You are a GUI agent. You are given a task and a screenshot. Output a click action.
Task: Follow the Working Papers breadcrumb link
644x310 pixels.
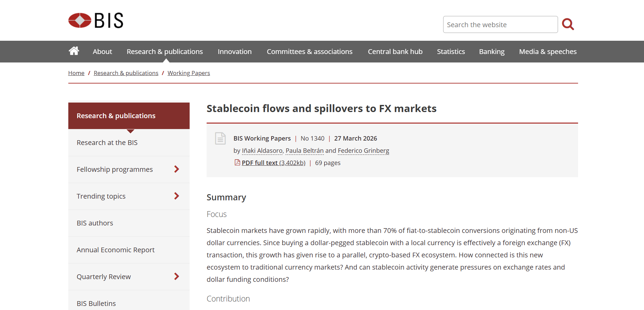coord(189,73)
